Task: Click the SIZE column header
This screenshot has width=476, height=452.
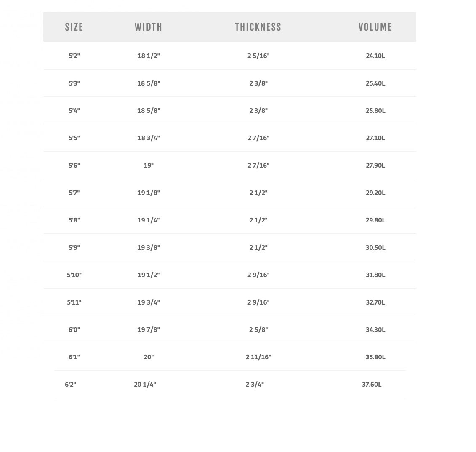Action: pos(74,27)
